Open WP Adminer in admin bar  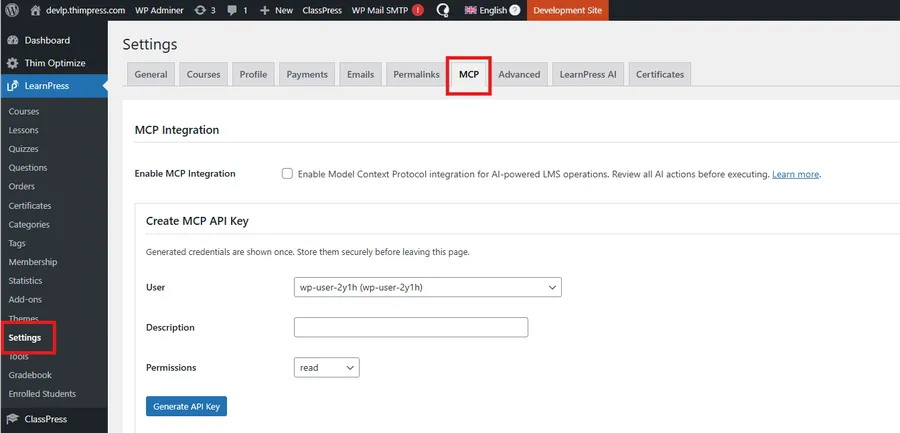pos(160,10)
